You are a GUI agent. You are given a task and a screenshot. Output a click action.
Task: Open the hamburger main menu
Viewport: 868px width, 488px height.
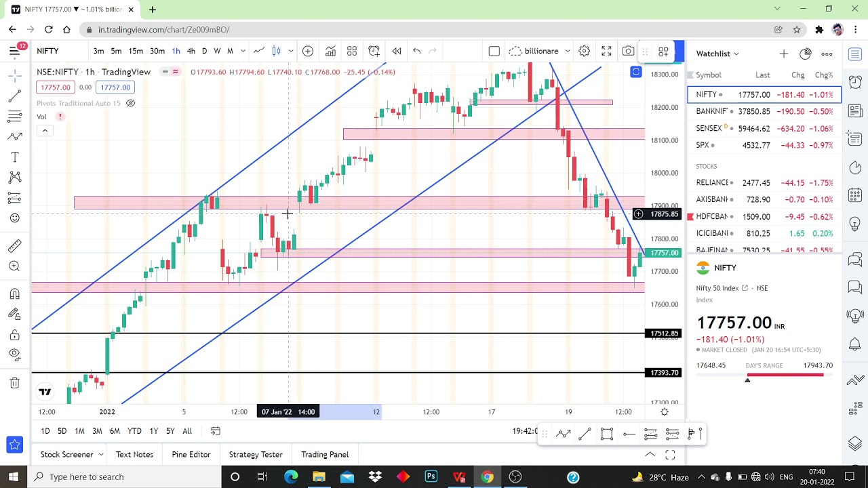[x=14, y=51]
